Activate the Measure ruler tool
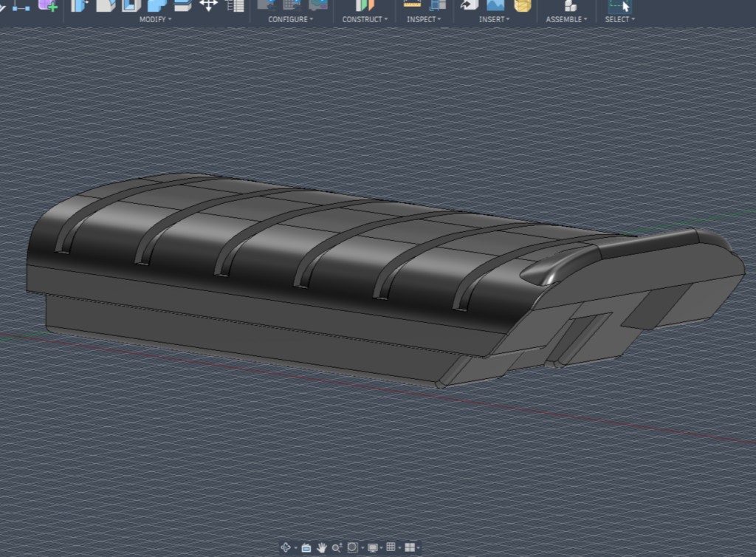The height and width of the screenshot is (557, 756). [412, 5]
